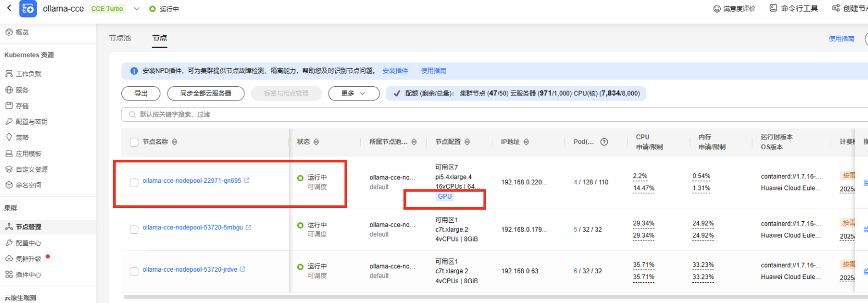Open node ollama-cce-nodepool-22971-qn695
The image size is (868, 303).
[192, 181]
